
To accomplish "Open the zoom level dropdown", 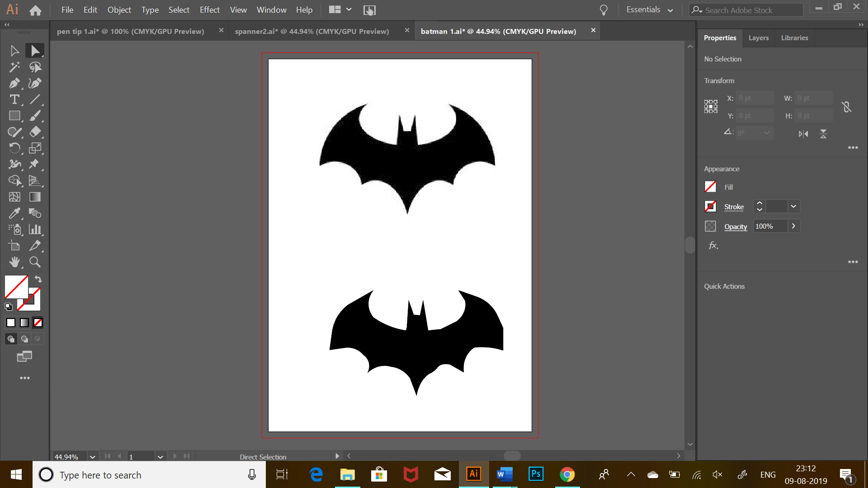I will pyautogui.click(x=92, y=457).
